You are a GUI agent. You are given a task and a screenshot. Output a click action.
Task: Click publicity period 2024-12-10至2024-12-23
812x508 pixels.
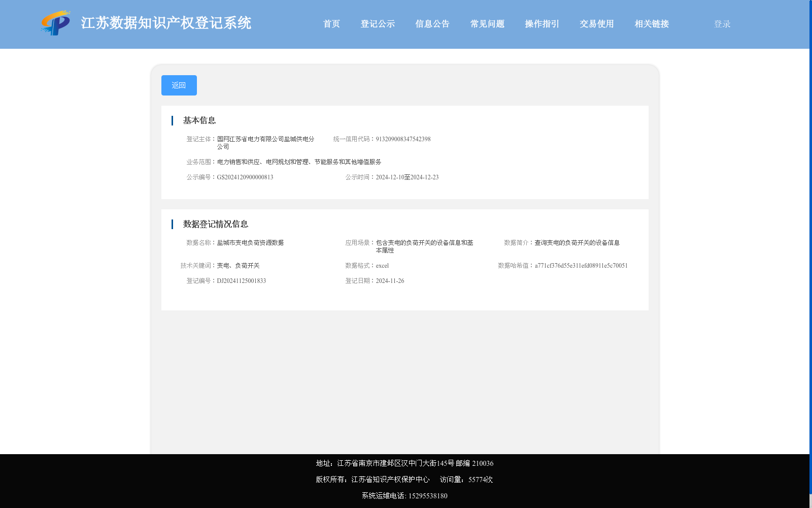407,177
